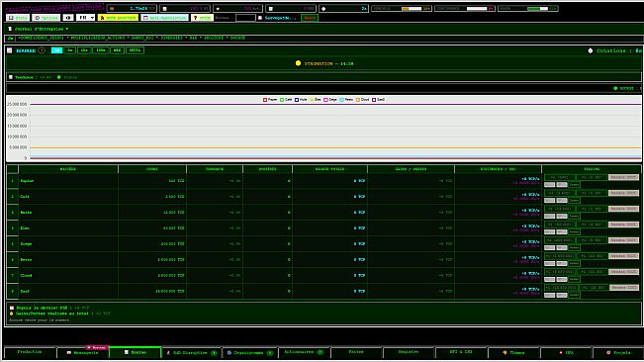Switch to the Production tab
This screenshot has height=362, width=644.
[x=30, y=352]
